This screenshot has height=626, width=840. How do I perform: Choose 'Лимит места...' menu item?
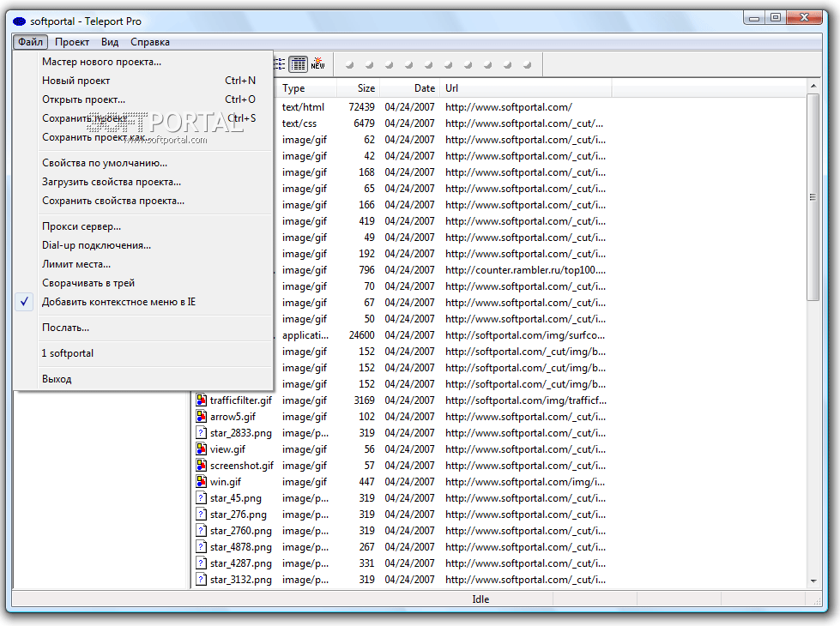(x=143, y=264)
